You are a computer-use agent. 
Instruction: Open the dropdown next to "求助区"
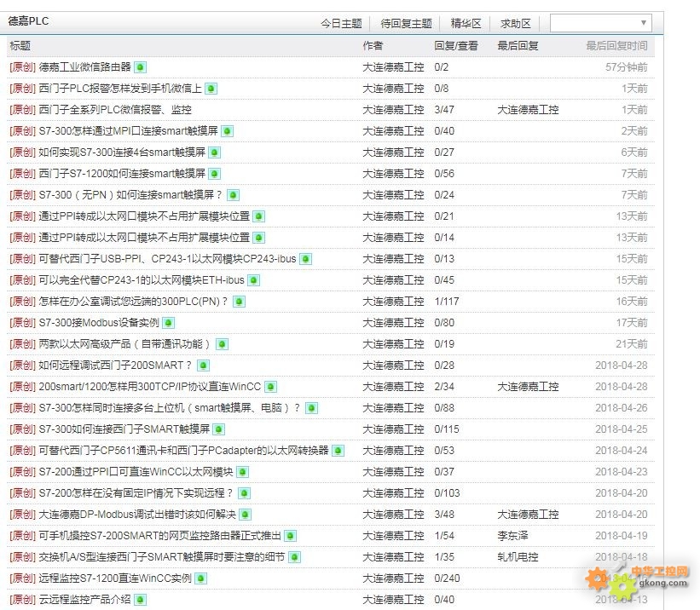[x=600, y=23]
